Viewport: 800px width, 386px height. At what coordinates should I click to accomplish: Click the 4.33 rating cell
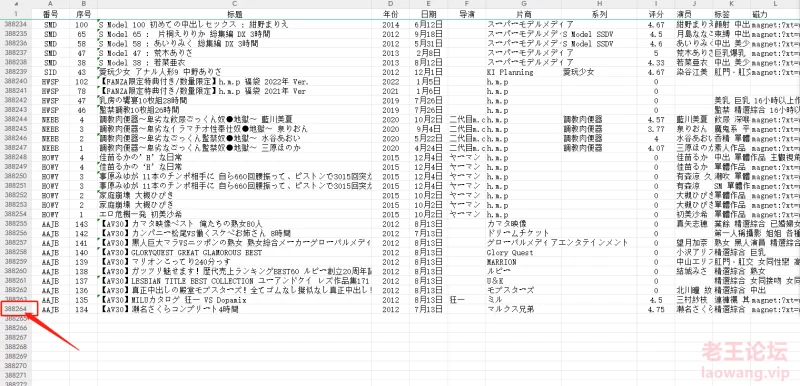point(657,62)
